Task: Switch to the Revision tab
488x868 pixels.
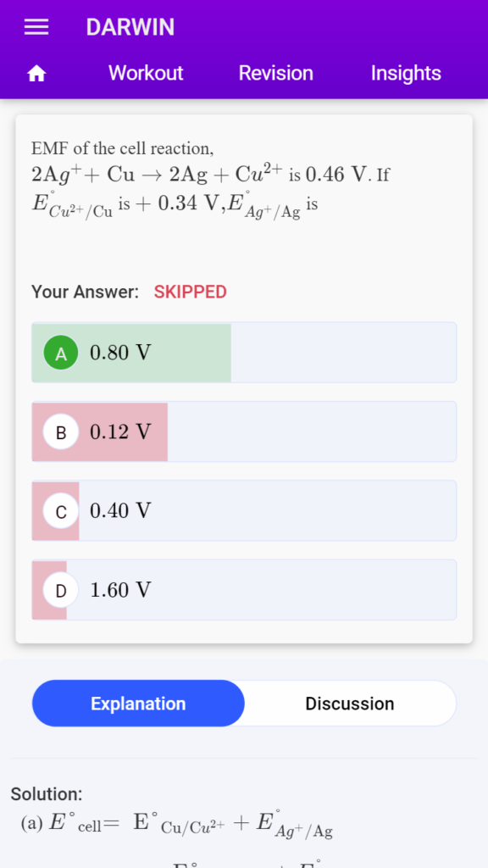Action: click(276, 73)
